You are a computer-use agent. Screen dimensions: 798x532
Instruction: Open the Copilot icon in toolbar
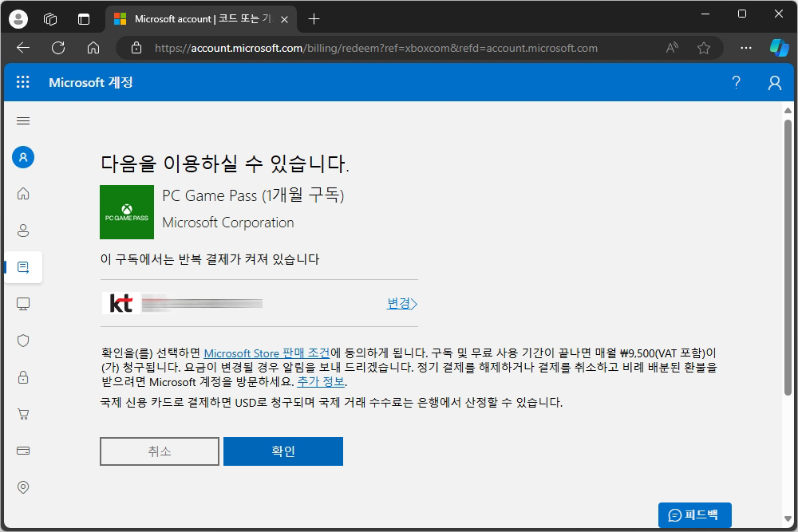[x=779, y=48]
